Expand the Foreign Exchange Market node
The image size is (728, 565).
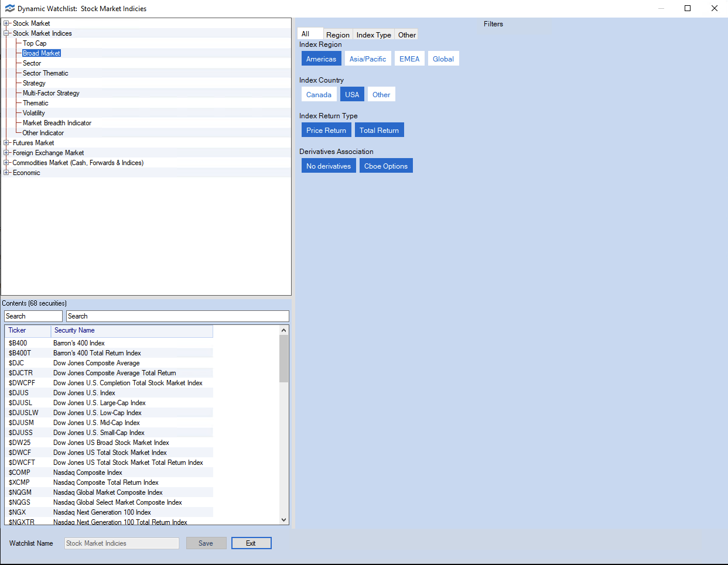point(6,152)
